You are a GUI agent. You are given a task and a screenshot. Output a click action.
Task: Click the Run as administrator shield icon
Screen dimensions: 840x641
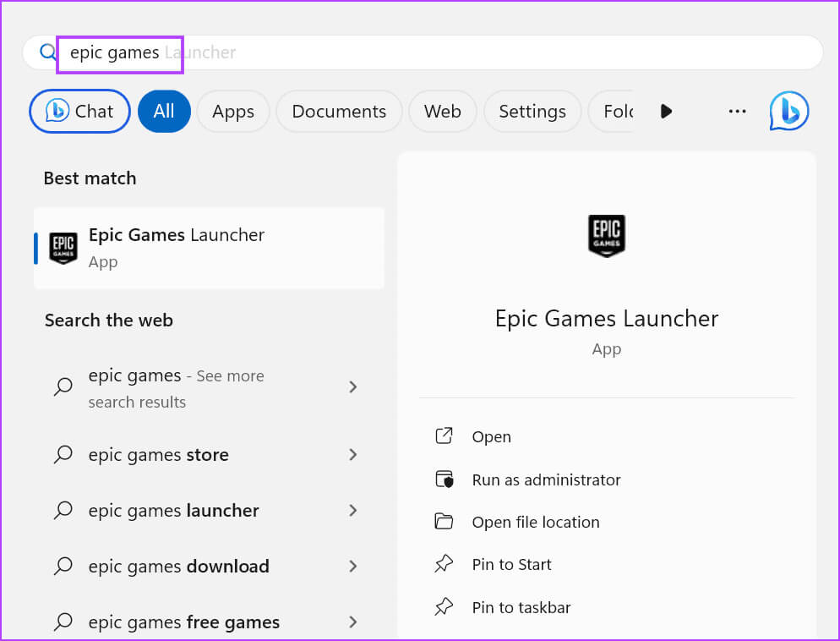click(444, 479)
